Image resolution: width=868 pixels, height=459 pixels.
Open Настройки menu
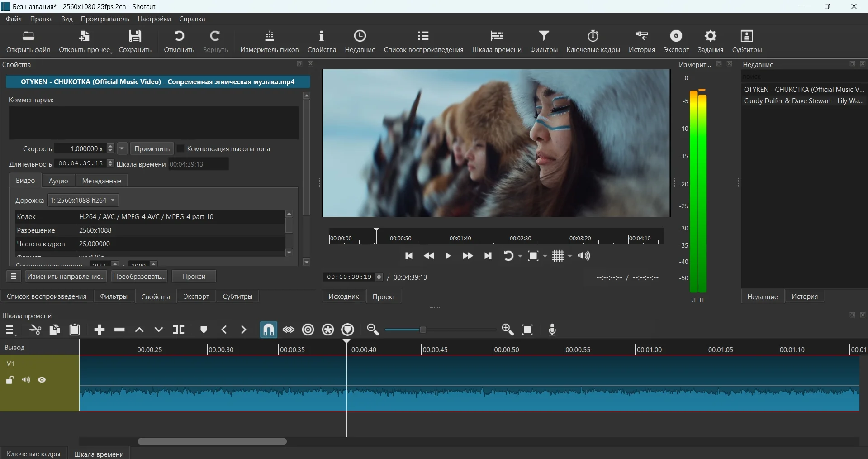[154, 19]
